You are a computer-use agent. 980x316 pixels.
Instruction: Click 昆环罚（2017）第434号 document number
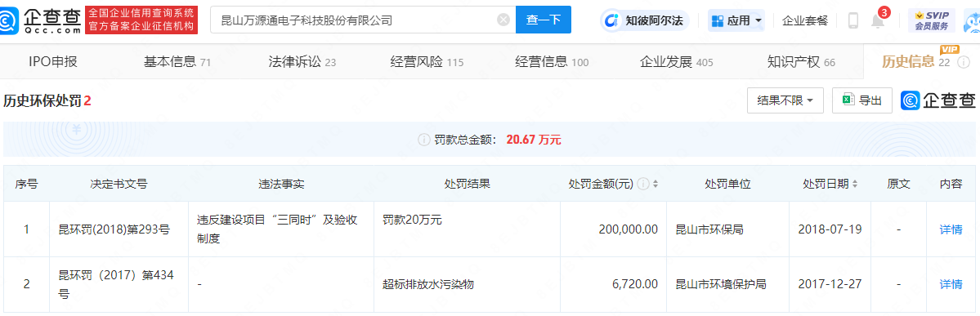(x=115, y=284)
